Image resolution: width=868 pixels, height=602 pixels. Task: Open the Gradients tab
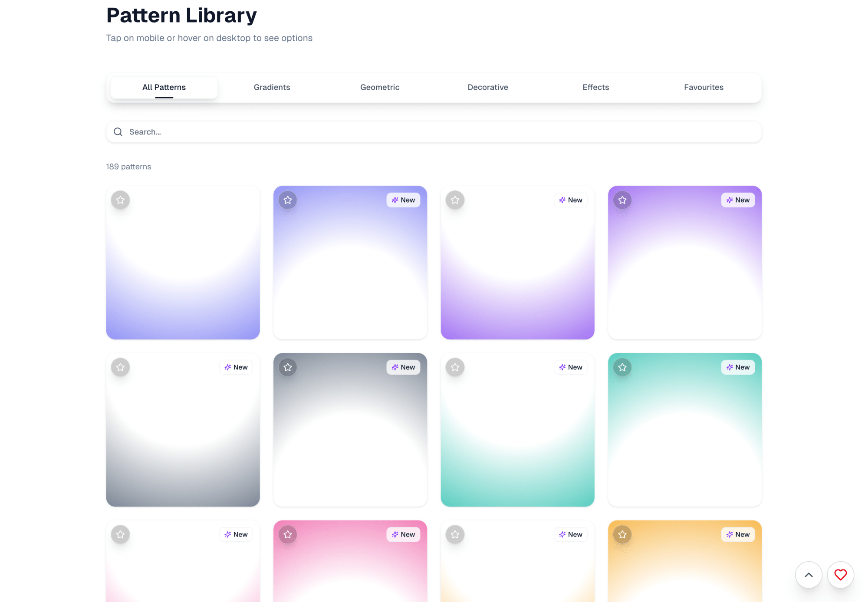pos(272,87)
